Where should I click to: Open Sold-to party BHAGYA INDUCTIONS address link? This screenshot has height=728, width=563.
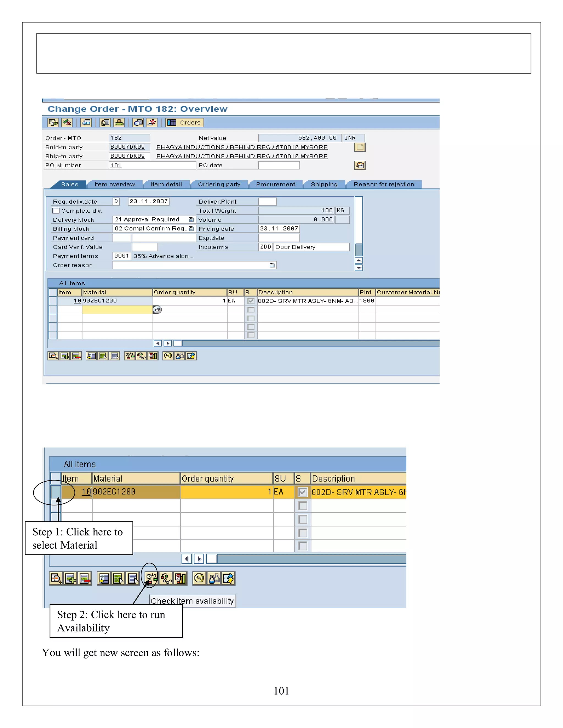coord(242,147)
